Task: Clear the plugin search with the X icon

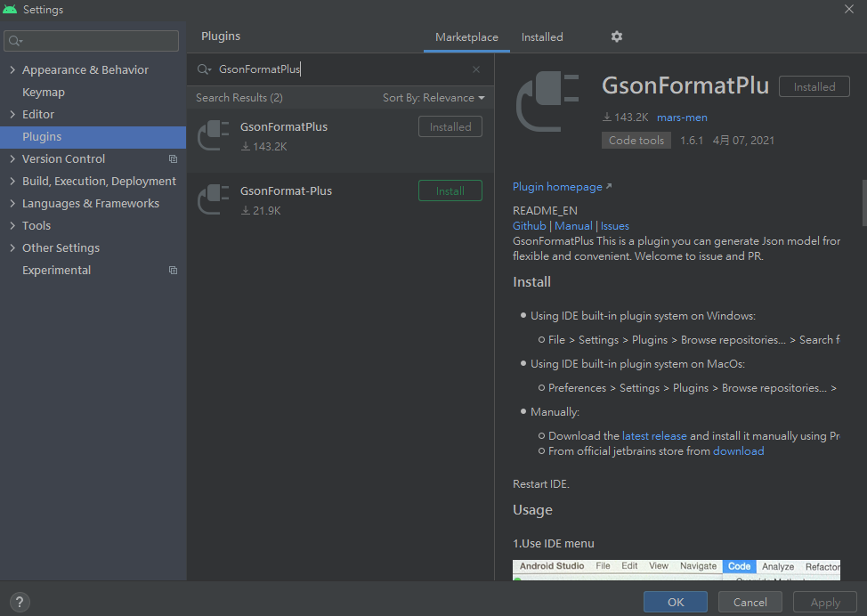Action: point(476,69)
